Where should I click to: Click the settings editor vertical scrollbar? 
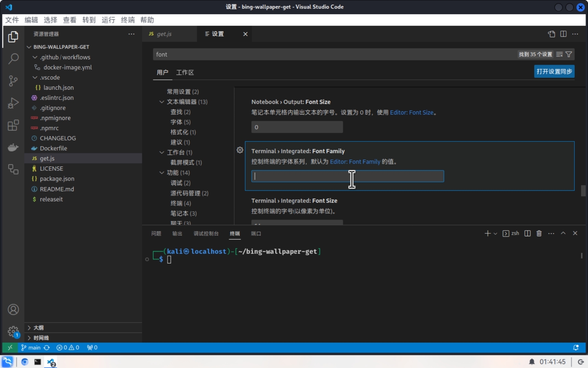click(x=583, y=191)
